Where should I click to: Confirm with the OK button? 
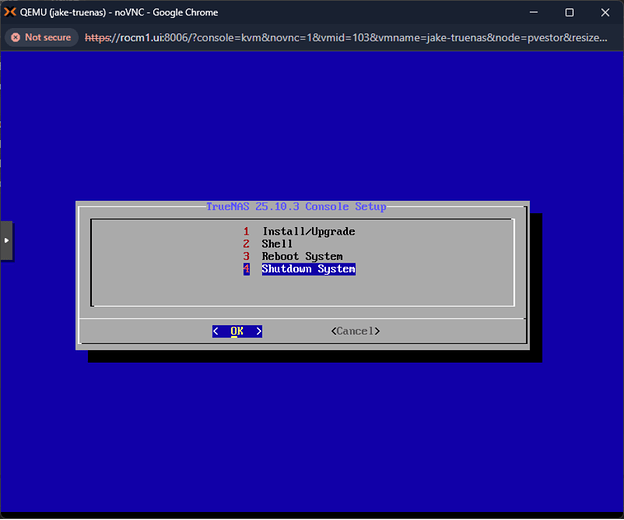pos(237,331)
